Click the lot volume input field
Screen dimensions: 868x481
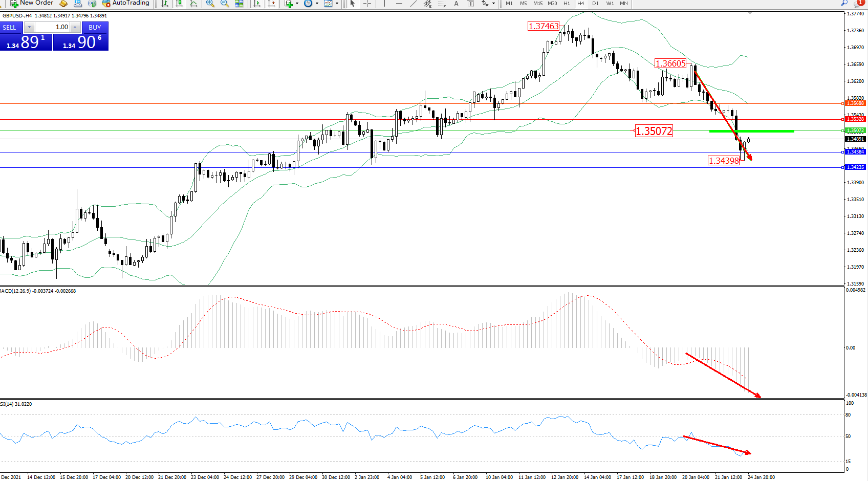(x=53, y=27)
